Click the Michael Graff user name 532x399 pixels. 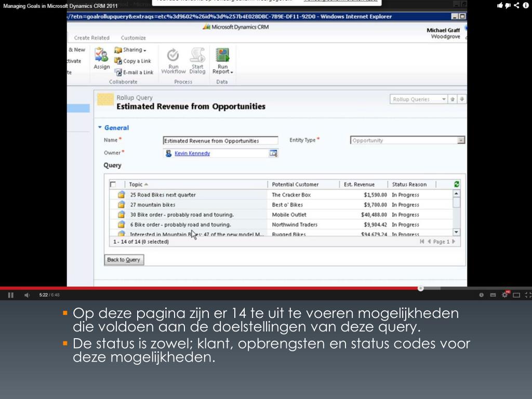pos(443,30)
